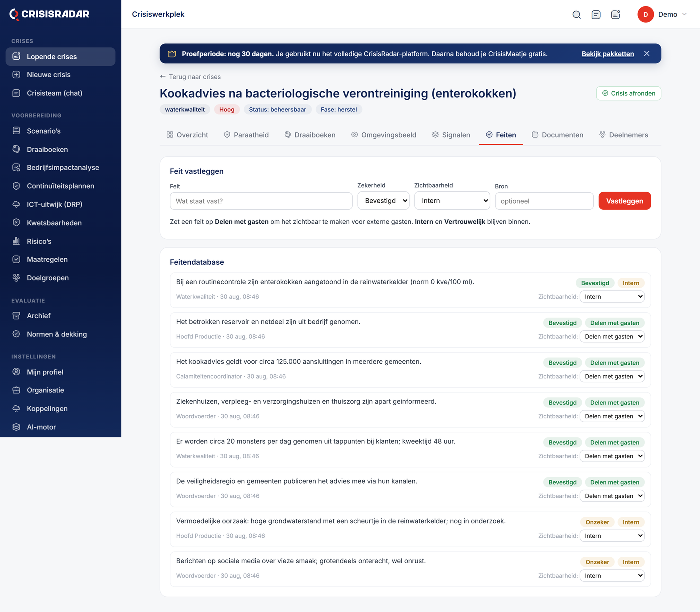Open Archief in sidebar
This screenshot has width=700, height=612.
point(60,316)
